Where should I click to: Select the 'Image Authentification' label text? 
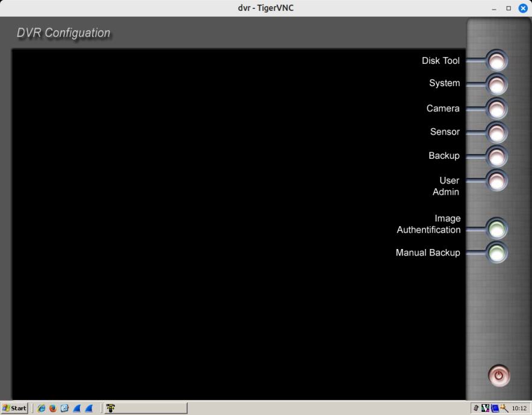pos(428,224)
